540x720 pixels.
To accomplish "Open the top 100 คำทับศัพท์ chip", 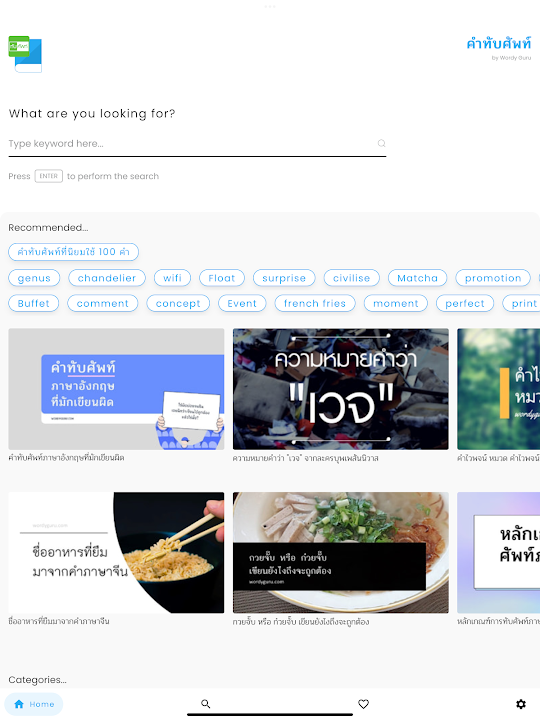I will (x=73, y=252).
